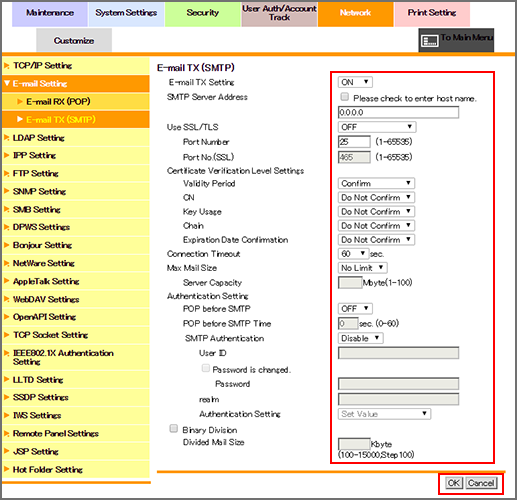
Task: Click the Cancel button
Action: [481, 483]
